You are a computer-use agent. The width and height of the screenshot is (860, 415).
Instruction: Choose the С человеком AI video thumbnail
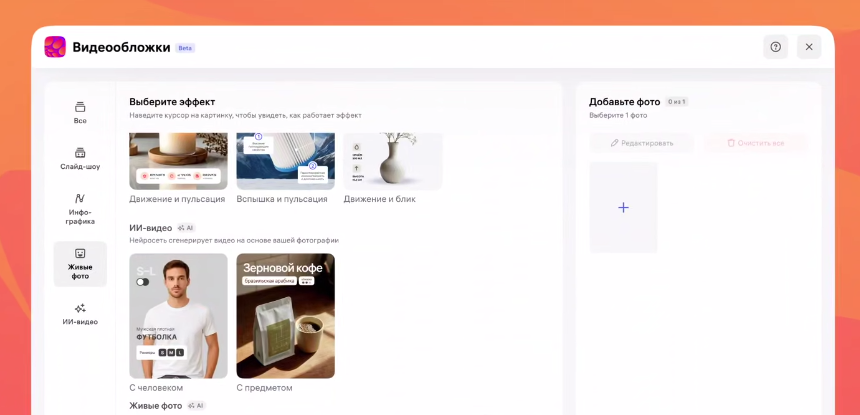[x=178, y=315]
